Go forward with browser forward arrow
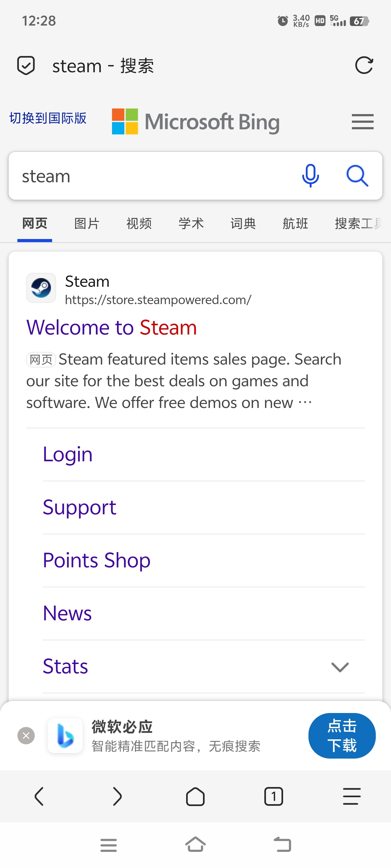This screenshot has height=868, width=391. (x=117, y=796)
